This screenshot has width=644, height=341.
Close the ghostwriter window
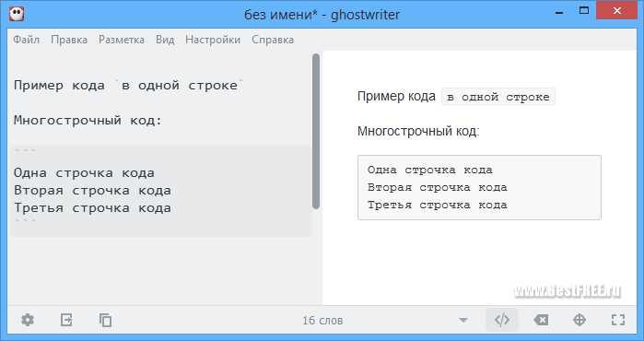point(617,11)
